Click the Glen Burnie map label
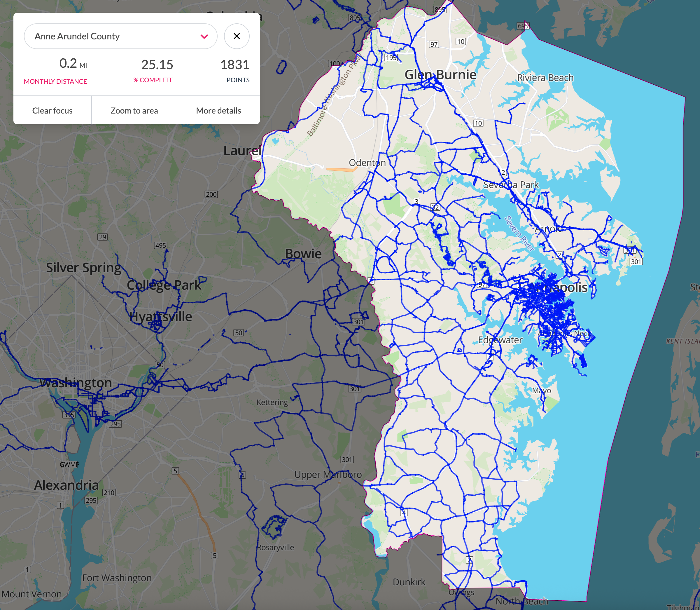This screenshot has width=700, height=610. pos(440,74)
